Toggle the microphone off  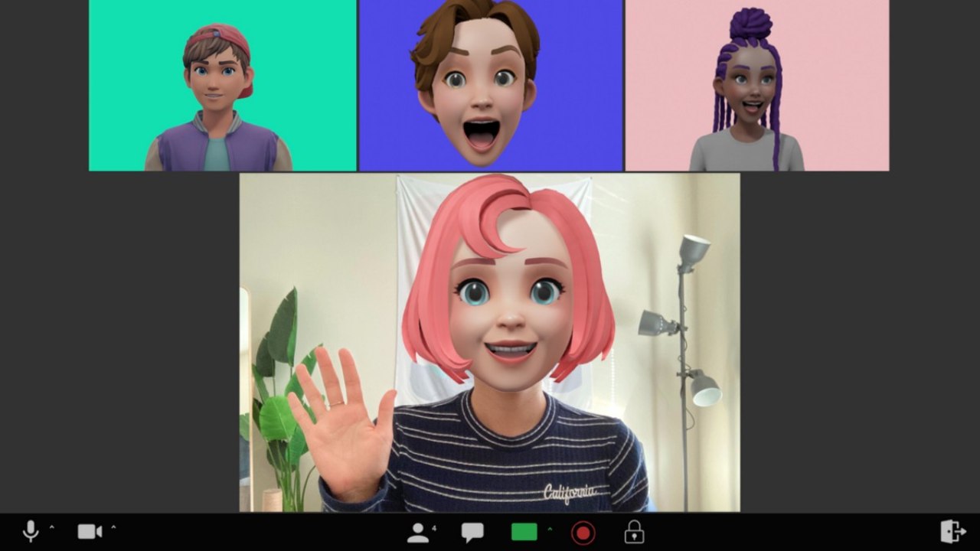coord(29,530)
